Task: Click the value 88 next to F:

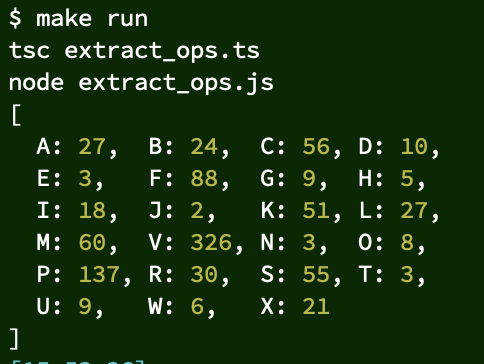Action: click(204, 178)
